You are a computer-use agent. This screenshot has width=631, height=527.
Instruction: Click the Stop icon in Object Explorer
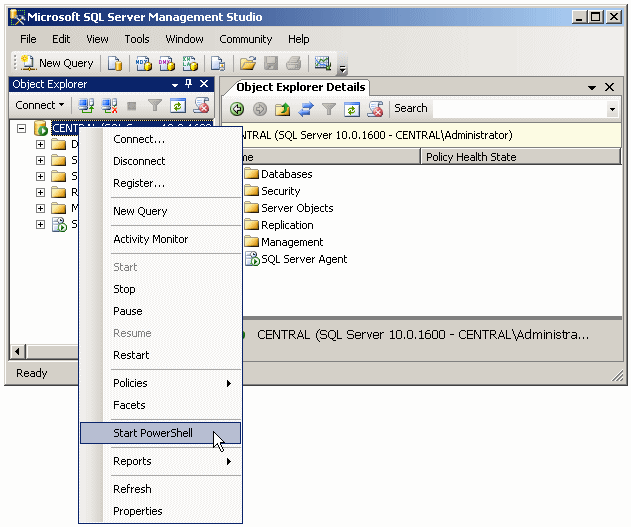coord(132,106)
